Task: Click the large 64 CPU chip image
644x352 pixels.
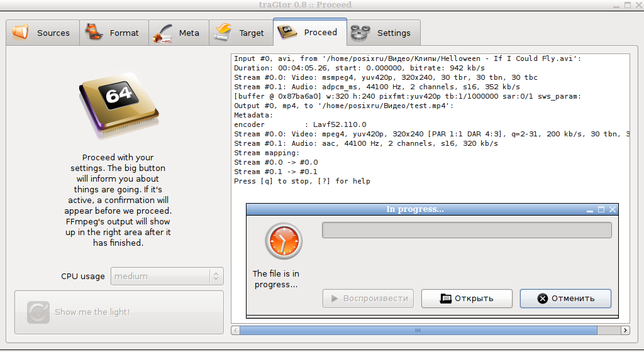Action: (119, 105)
